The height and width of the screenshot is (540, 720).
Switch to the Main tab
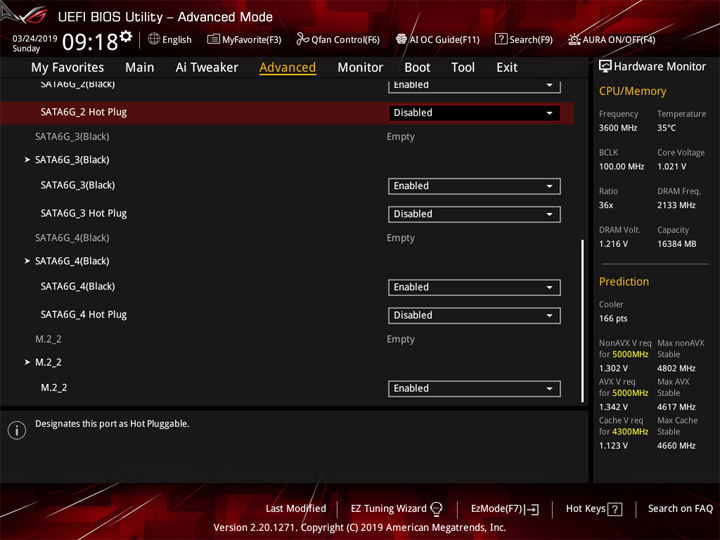[140, 68]
